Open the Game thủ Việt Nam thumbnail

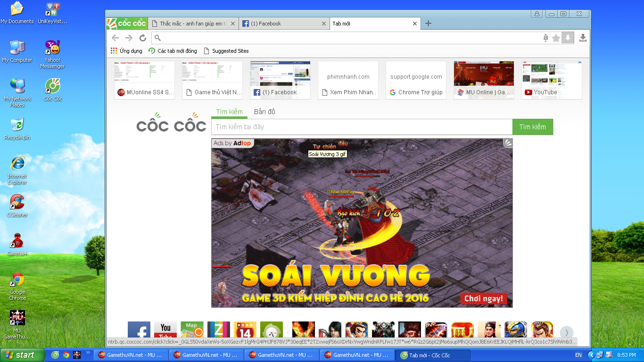click(213, 80)
